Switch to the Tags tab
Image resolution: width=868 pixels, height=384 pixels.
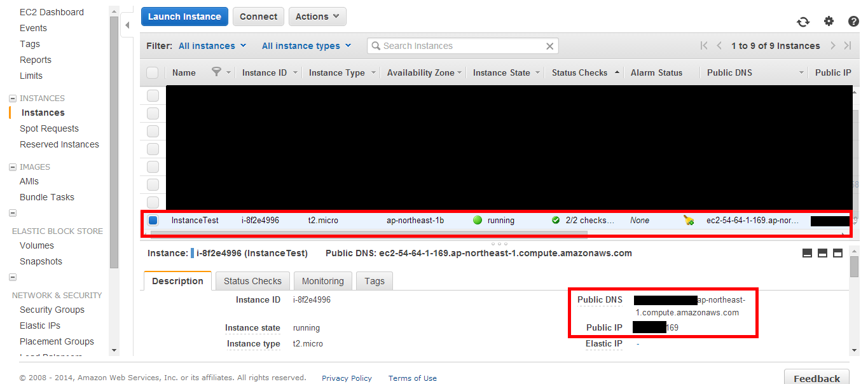pyautogui.click(x=375, y=281)
